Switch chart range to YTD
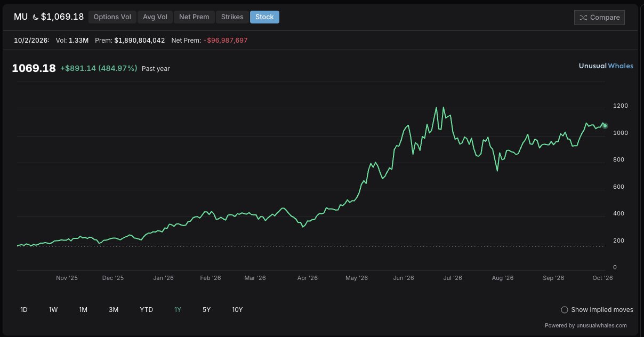 [x=147, y=310]
